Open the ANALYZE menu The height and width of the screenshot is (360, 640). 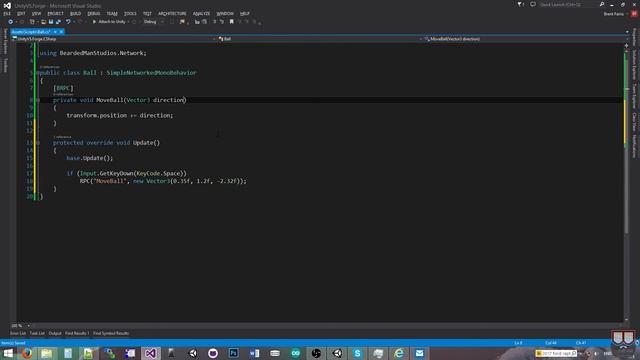[x=201, y=13]
